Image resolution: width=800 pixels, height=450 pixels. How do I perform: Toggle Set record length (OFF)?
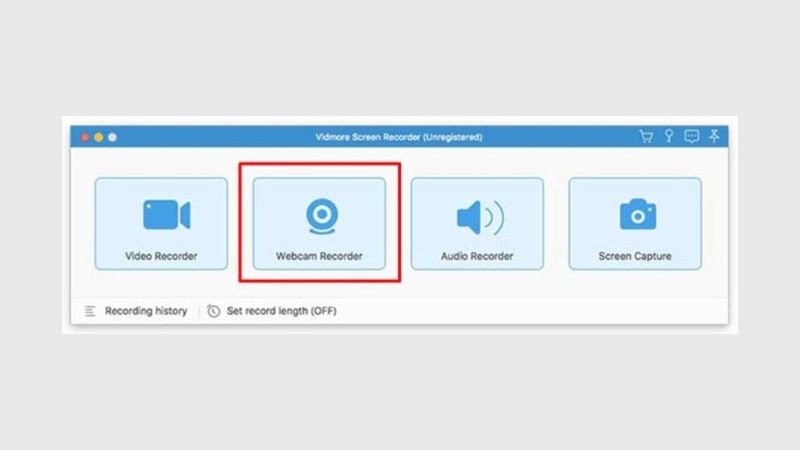(x=282, y=311)
